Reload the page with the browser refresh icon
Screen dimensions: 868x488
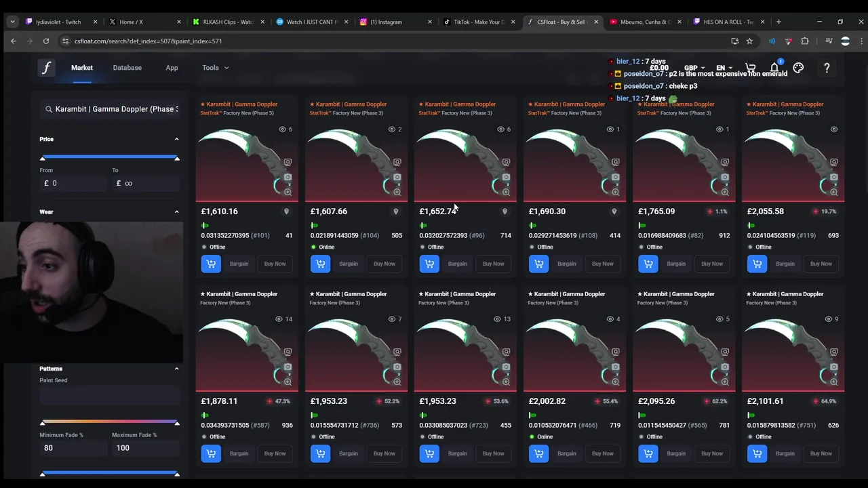[x=45, y=41]
